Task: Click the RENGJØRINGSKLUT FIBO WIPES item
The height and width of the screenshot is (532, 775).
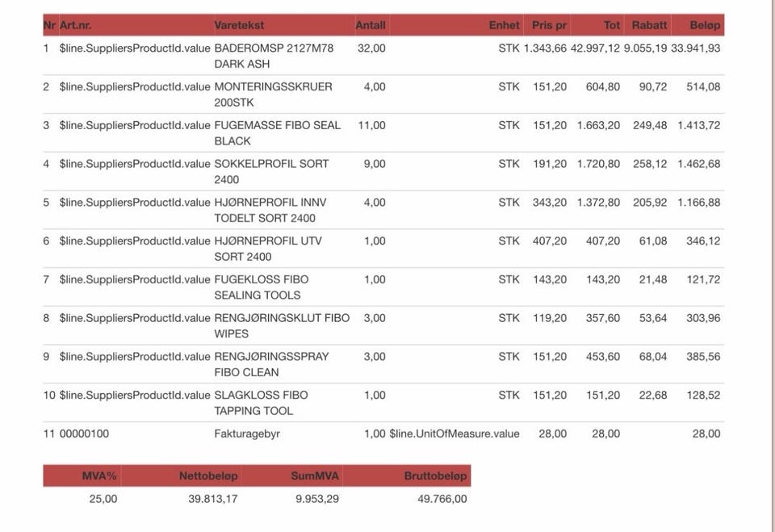Action: tap(282, 326)
